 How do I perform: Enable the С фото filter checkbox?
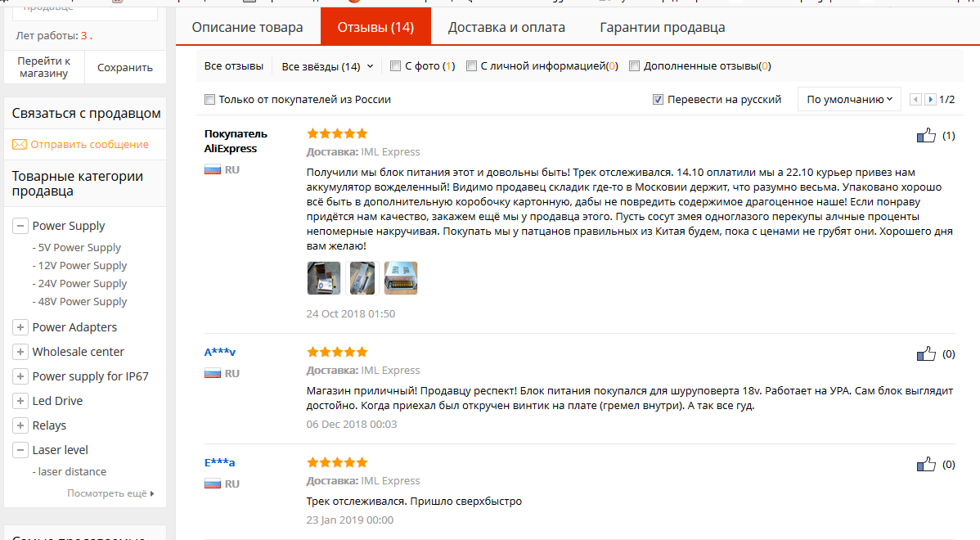[395, 66]
